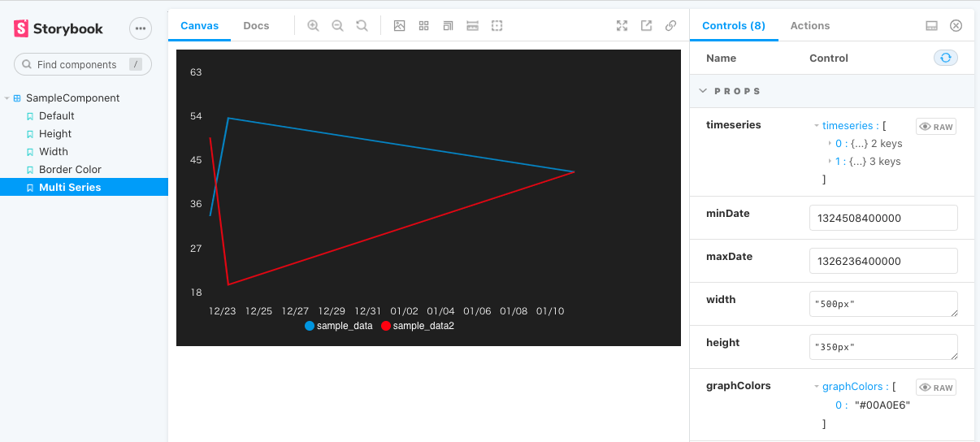The width and height of the screenshot is (980, 442).
Task: Click the 01/10 x-axis label
Action: [550, 310]
